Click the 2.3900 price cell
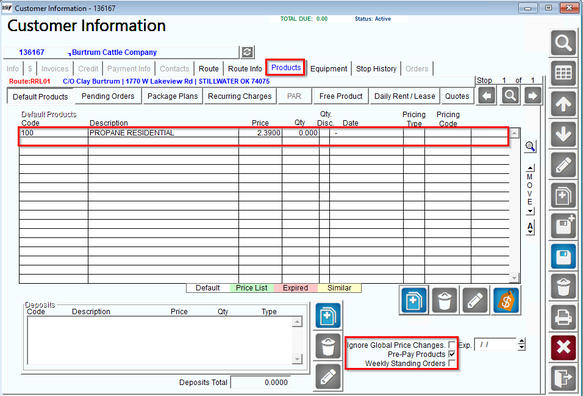The width and height of the screenshot is (583, 396). coord(260,133)
